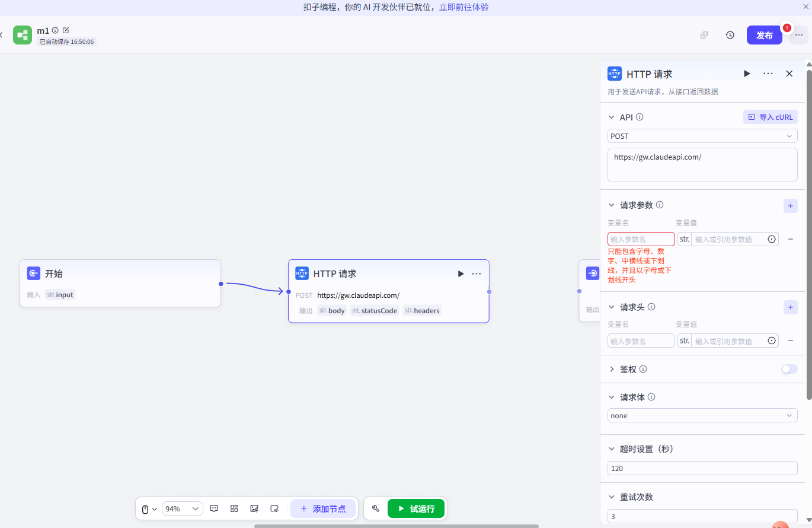Expand the 鉴权 section chevron
The width and height of the screenshot is (812, 528).
tap(612, 369)
